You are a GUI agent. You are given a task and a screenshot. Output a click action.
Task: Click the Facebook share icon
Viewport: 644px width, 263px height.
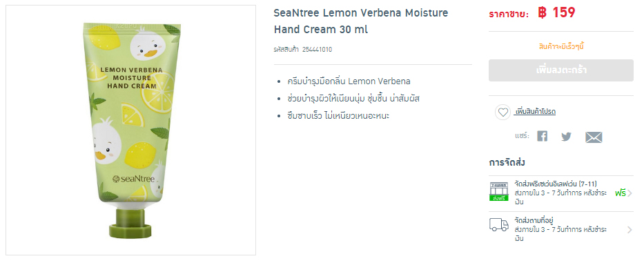point(542,137)
